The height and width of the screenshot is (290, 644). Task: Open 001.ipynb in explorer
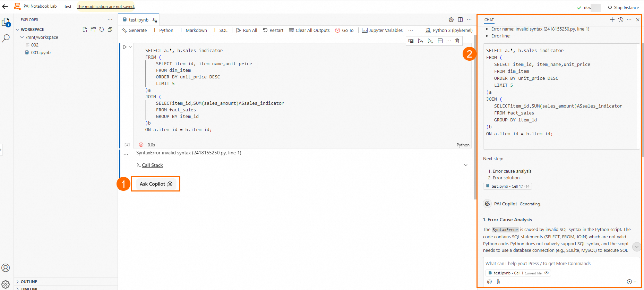tap(41, 52)
